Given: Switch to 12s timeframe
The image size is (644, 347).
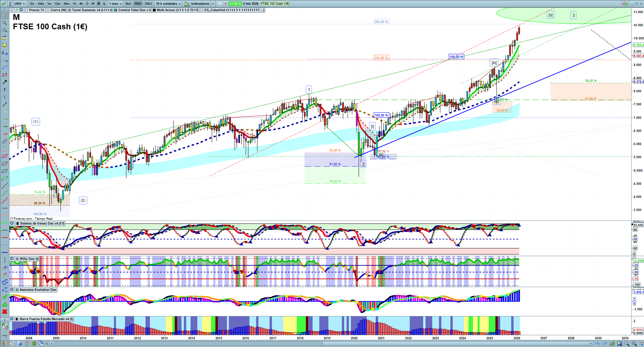Looking at the screenshot, I should [x=32, y=4].
